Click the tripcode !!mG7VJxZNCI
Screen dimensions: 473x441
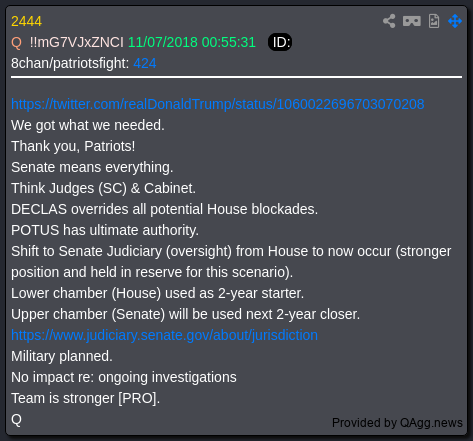77,43
